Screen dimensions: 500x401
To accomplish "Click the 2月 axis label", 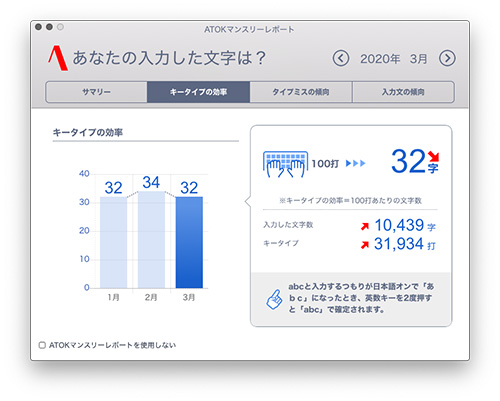I will (x=151, y=297).
